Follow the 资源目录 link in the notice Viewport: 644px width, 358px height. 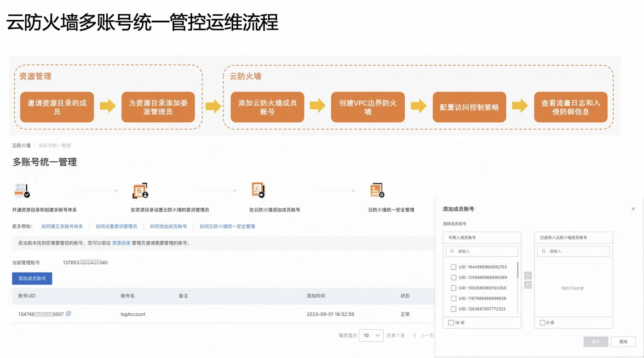point(121,243)
